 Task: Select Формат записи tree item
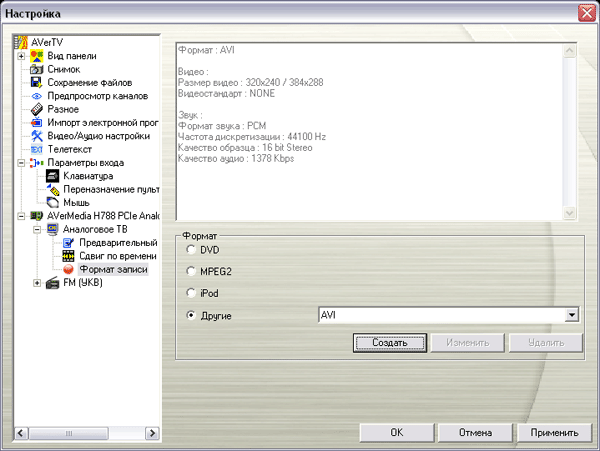click(x=113, y=269)
